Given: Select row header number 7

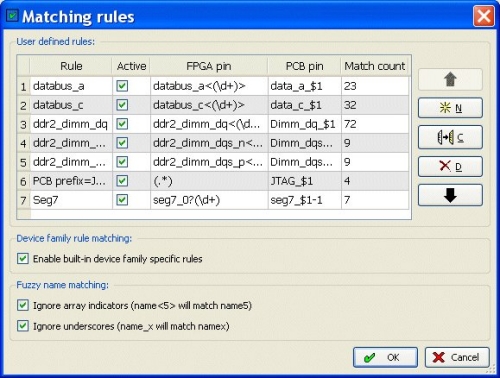Looking at the screenshot, I should point(23,200).
